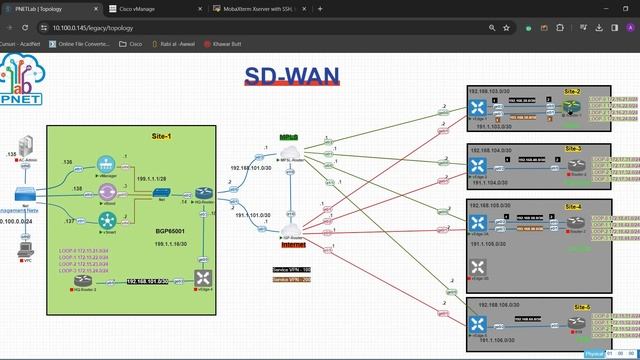Click the 192.168.106.0/30 label in Site-5
640x360 pixels.
click(499, 305)
